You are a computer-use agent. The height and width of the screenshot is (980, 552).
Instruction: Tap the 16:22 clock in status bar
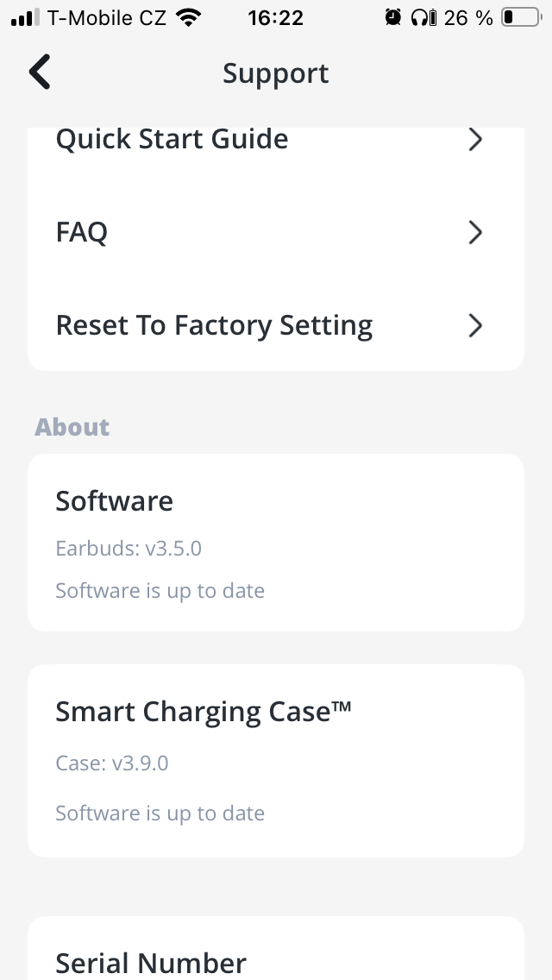(x=275, y=17)
